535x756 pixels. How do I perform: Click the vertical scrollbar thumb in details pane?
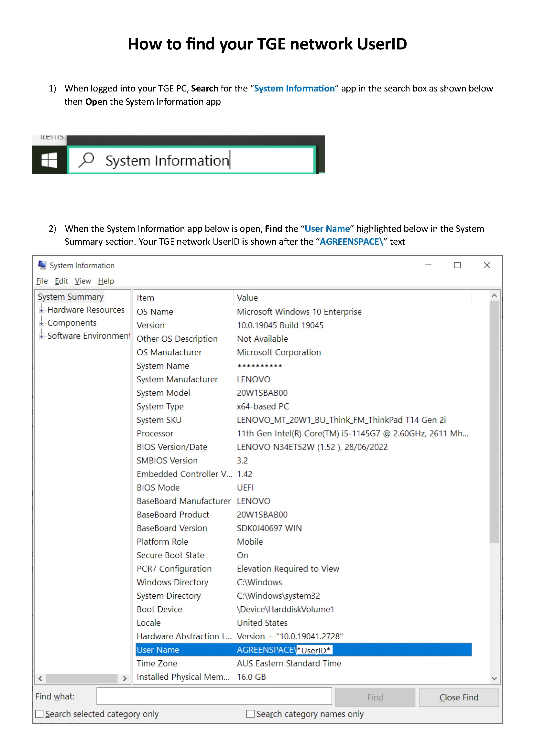click(494, 421)
